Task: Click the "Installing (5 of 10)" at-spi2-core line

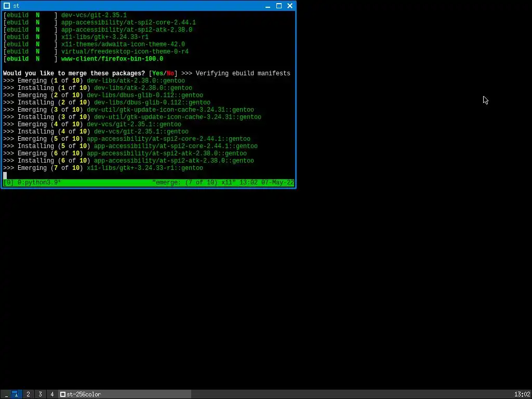Action: pyautogui.click(x=130, y=146)
